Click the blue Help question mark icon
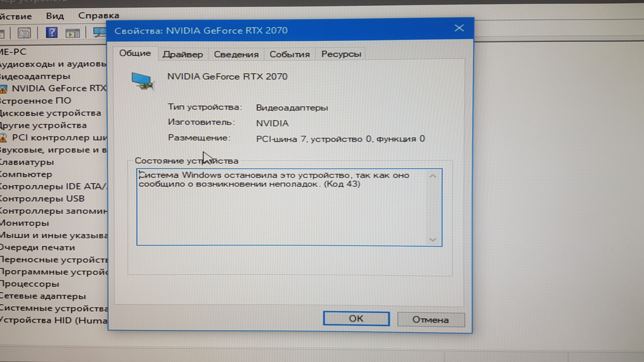 click(52, 32)
